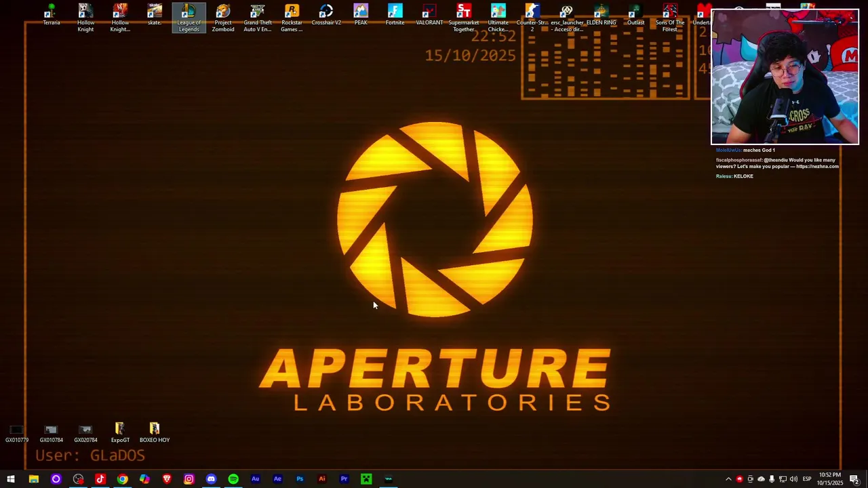The image size is (868, 488).
Task: Launch Brave browser from the taskbar
Action: (x=167, y=479)
